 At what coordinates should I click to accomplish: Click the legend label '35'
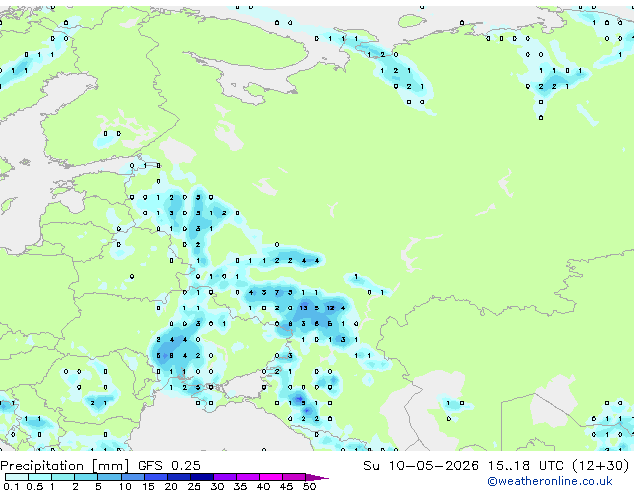[240, 486]
